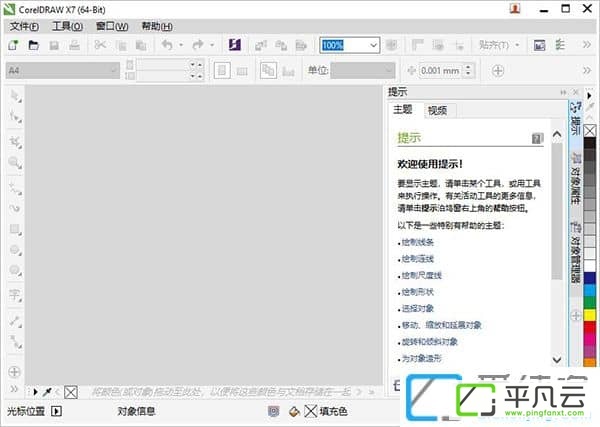Click portrait orientation button

point(222,70)
